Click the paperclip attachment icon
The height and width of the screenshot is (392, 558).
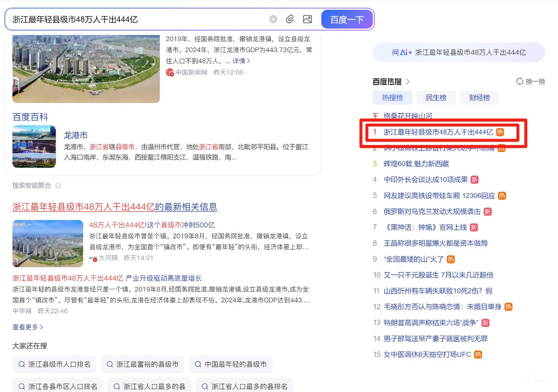coord(290,19)
